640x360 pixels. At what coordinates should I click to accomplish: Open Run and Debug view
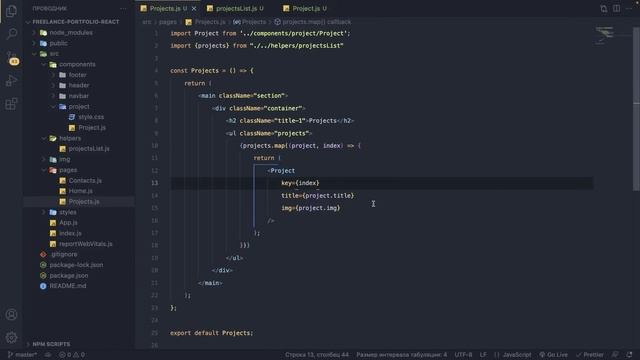[x=11, y=81]
